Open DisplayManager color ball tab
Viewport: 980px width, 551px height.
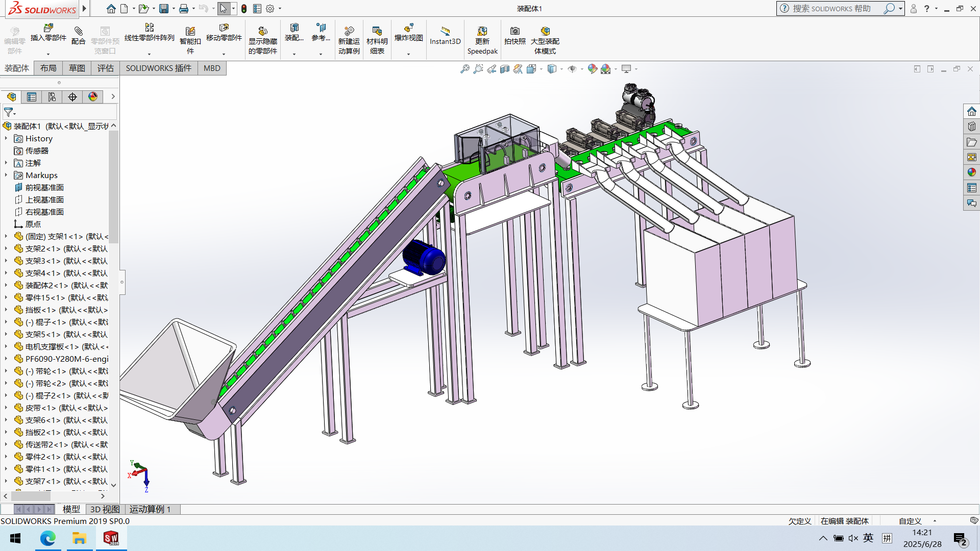click(x=93, y=97)
